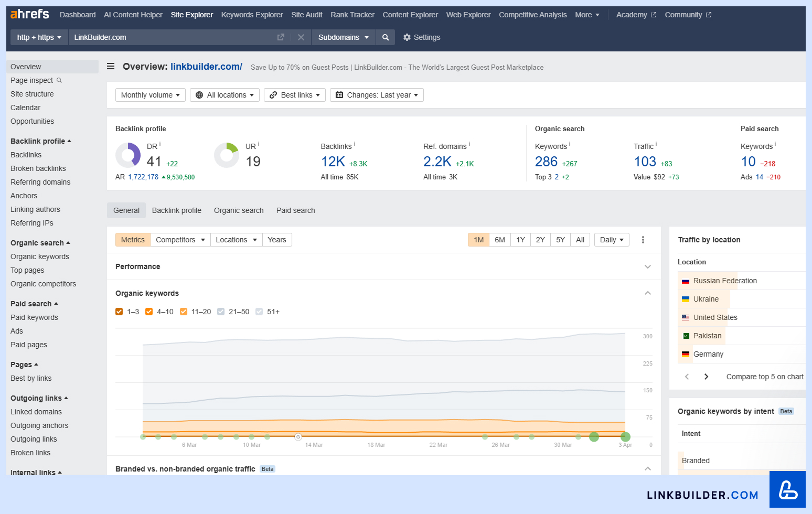The width and height of the screenshot is (812, 514).
Task: Clear the LinkBuilder.com search field
Action: [301, 37]
